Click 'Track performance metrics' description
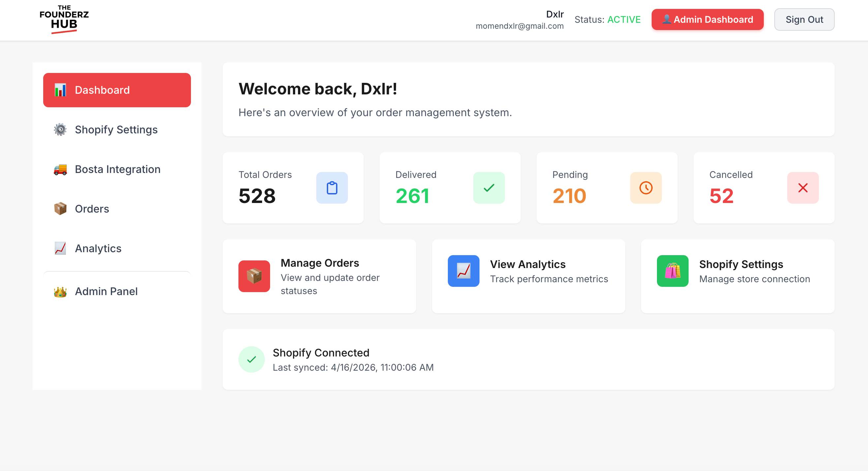The height and width of the screenshot is (471, 868). 549,279
